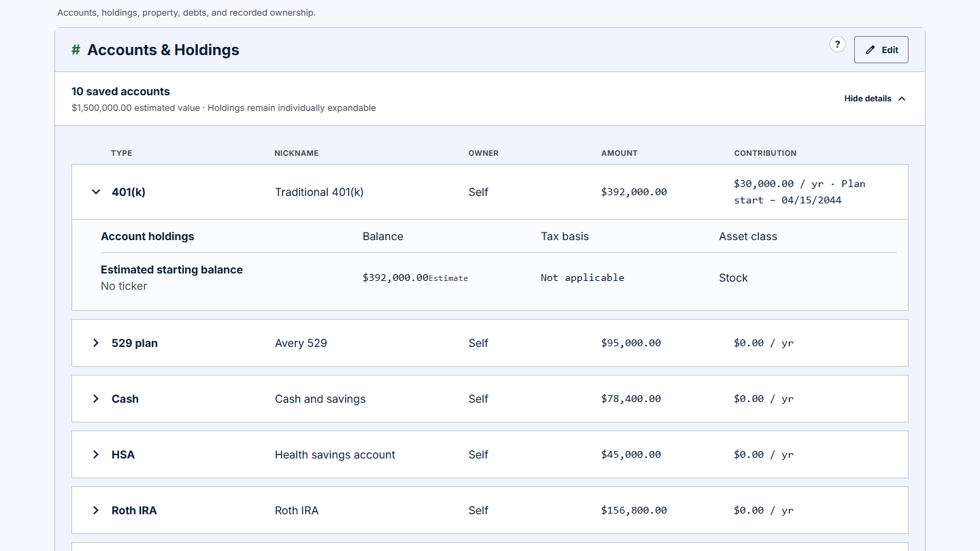Viewport: 980px width, 551px height.
Task: Click the hash anchor beside Accounts & Holdings
Action: (x=76, y=50)
